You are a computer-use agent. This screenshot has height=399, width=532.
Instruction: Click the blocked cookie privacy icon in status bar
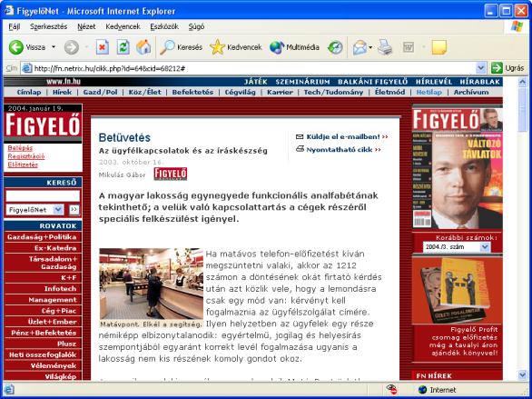point(392,389)
